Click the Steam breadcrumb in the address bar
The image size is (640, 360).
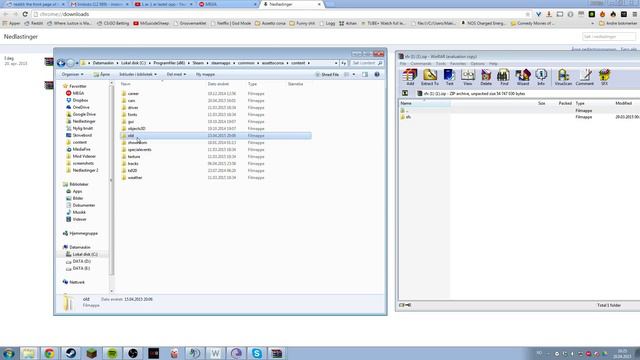(198, 63)
